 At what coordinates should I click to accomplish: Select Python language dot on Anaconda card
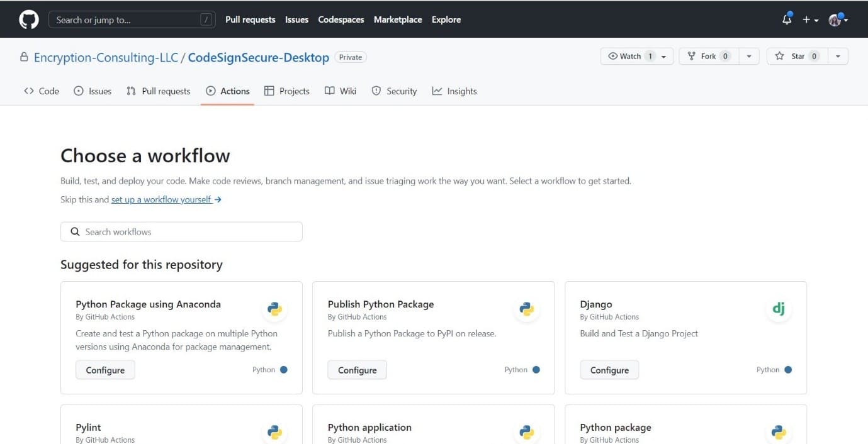click(x=284, y=370)
